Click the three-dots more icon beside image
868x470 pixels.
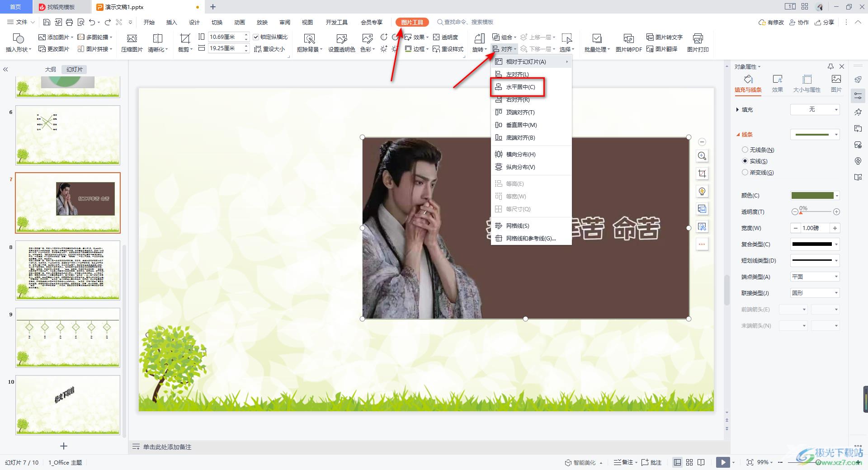702,244
